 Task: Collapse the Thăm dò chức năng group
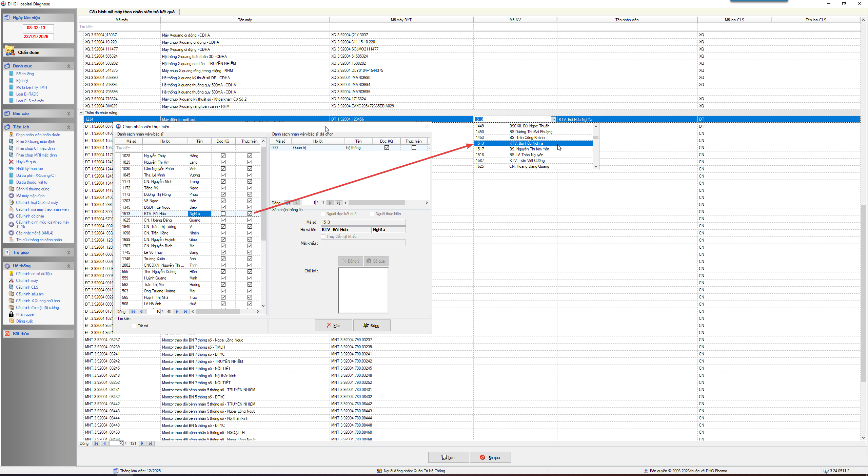coord(81,113)
